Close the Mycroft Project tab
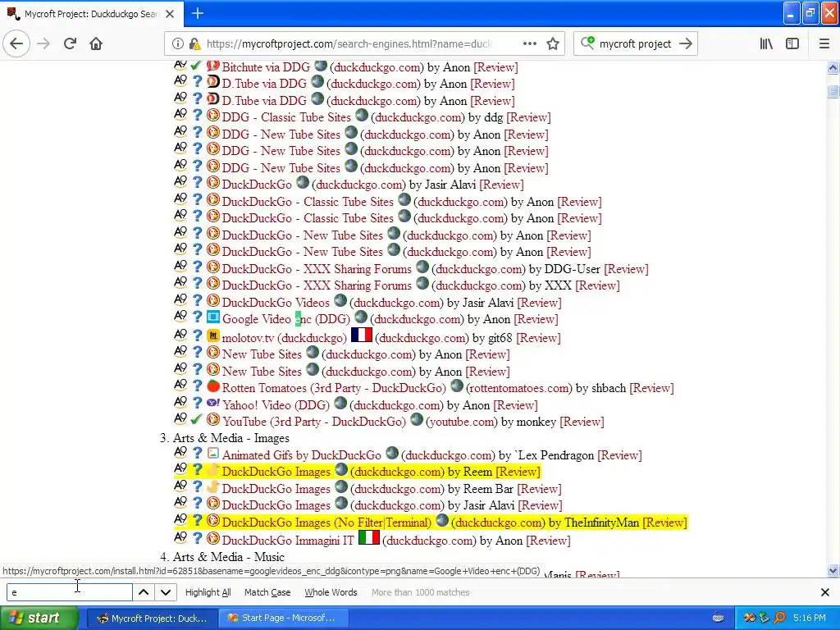840x630 pixels. 170,14
